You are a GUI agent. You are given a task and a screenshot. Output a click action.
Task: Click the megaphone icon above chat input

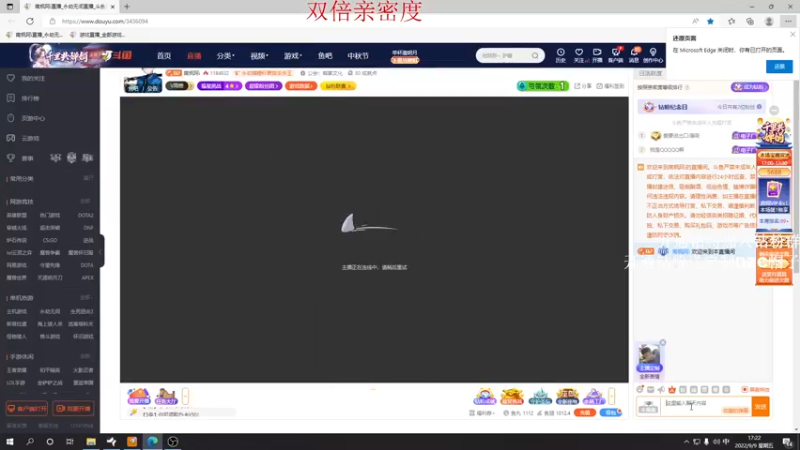tap(661, 390)
